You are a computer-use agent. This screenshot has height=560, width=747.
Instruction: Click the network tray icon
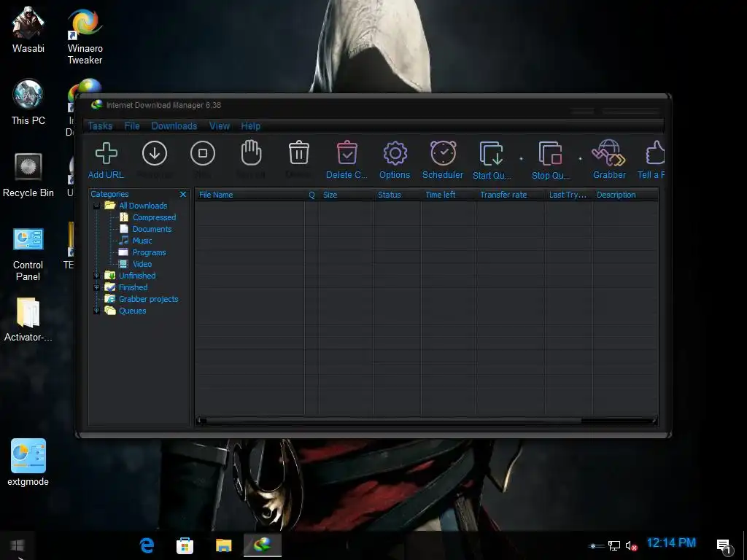[x=614, y=545]
